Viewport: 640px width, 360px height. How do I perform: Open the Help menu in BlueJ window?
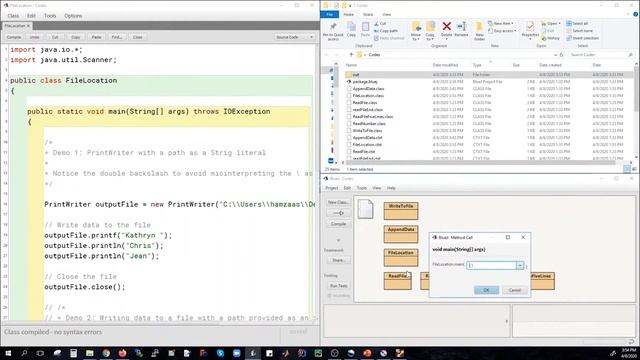coord(391,188)
